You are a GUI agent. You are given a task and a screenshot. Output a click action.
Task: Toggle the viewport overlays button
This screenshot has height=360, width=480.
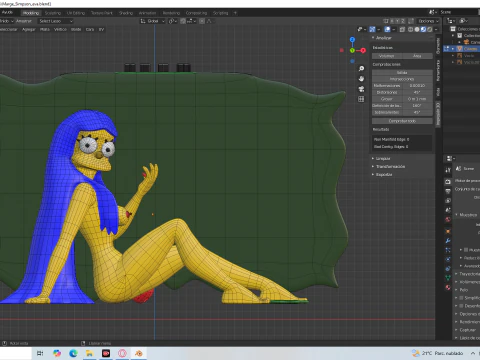coord(387,29)
